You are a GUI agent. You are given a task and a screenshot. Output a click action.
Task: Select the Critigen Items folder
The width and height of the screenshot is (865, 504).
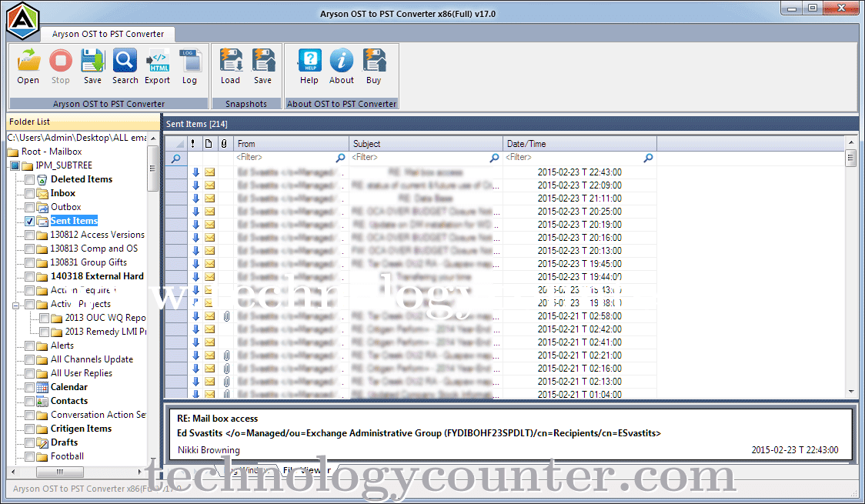tap(81, 429)
